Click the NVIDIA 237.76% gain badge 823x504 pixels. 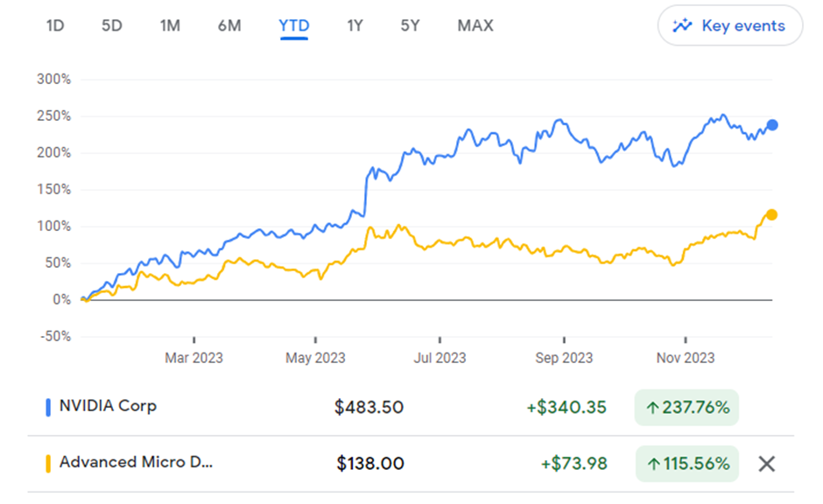point(686,407)
